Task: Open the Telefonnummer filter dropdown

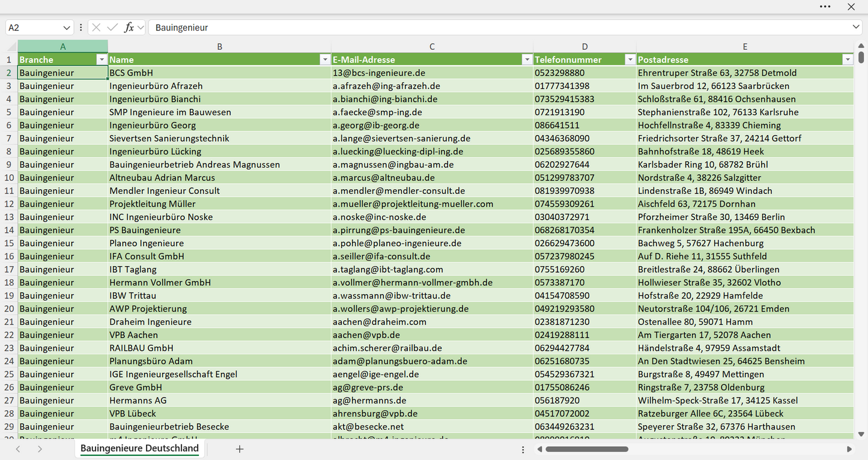Action: 630,59
